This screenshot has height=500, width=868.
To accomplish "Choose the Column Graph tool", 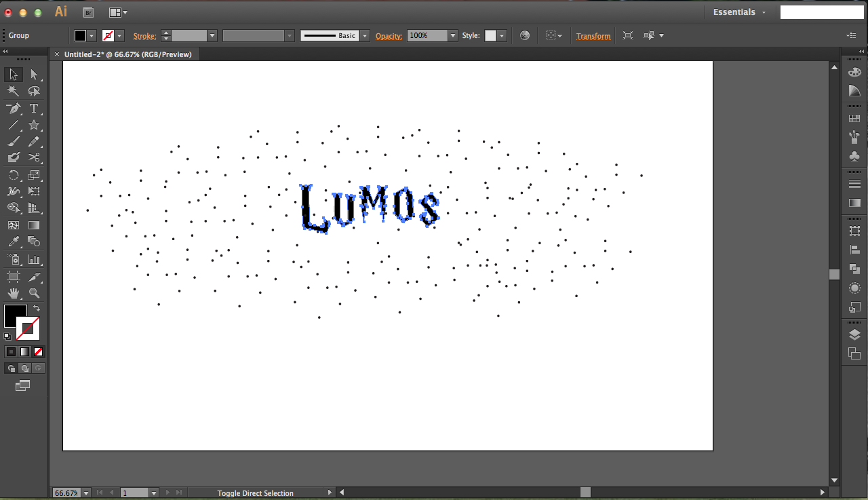I will [34, 259].
